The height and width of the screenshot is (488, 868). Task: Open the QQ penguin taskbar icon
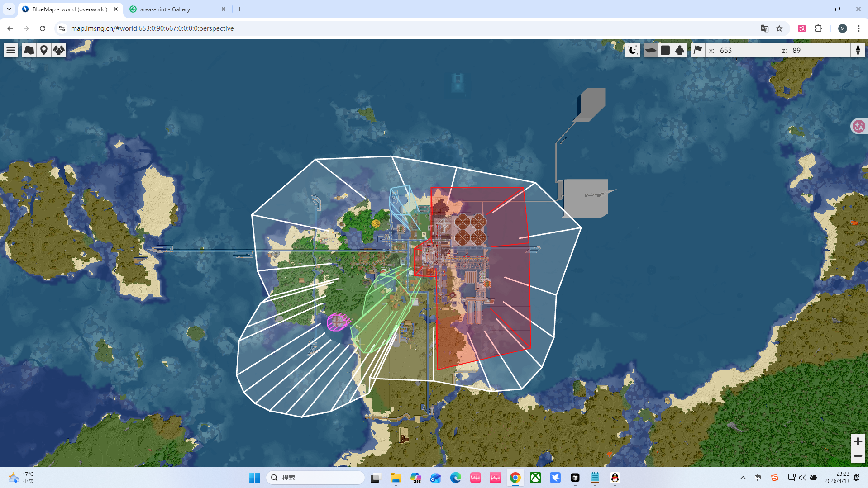[615, 478]
